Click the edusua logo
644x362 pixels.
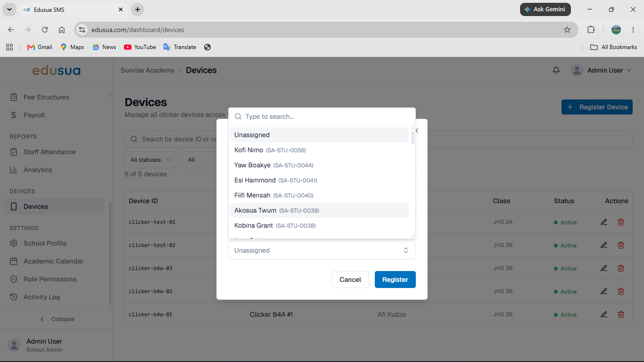(x=56, y=71)
